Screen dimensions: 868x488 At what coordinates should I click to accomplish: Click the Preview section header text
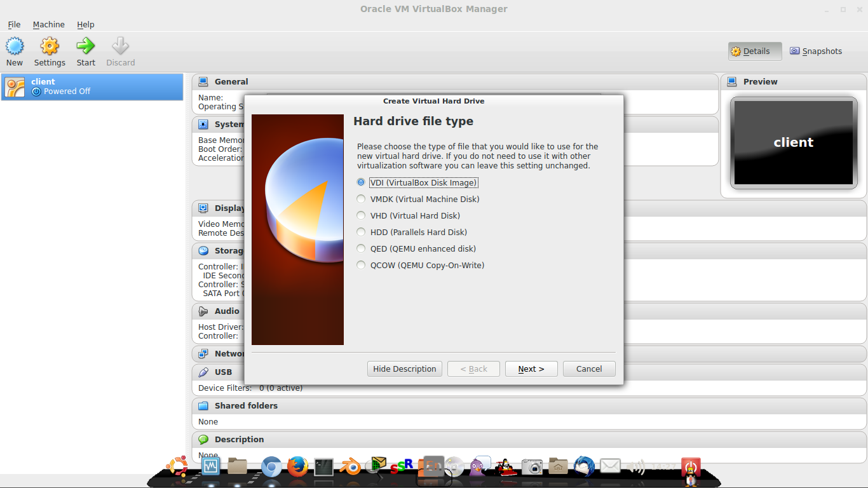click(761, 81)
